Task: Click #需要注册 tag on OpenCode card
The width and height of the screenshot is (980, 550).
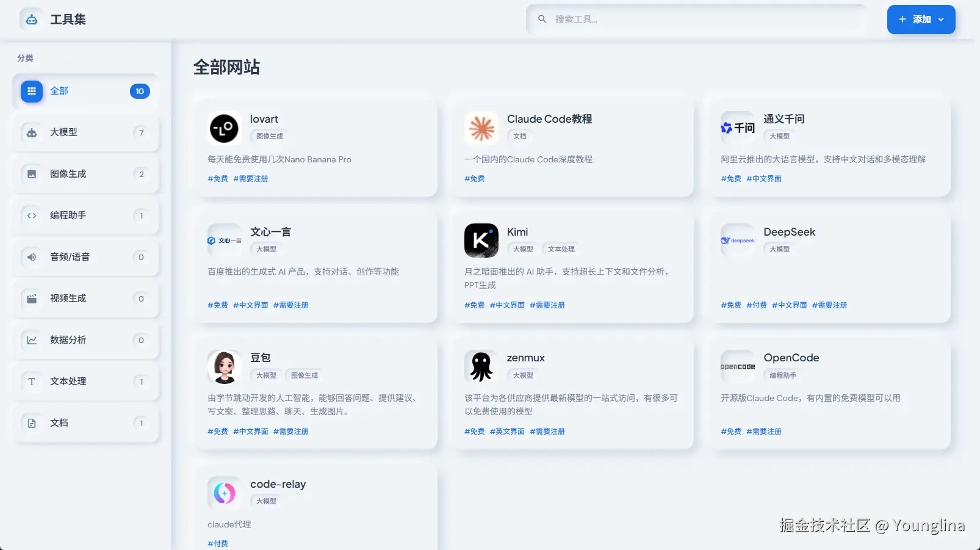Action: 764,432
